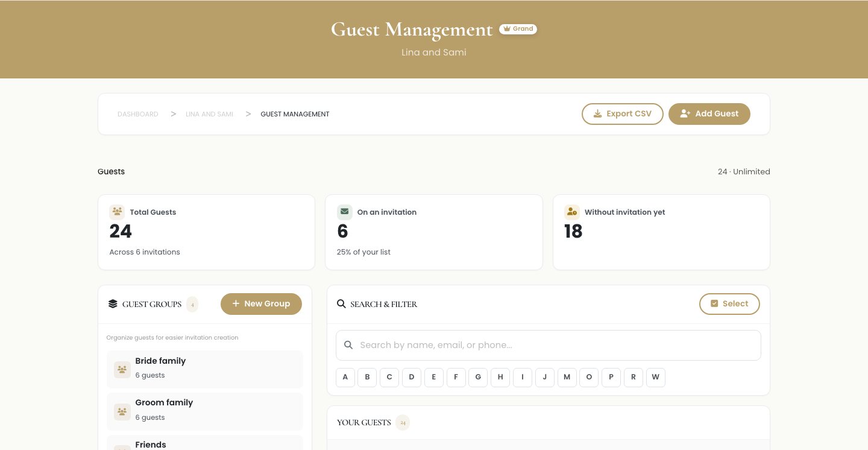The width and height of the screenshot is (868, 450).
Task: Enable guest selection mode with Select
Action: point(729,304)
